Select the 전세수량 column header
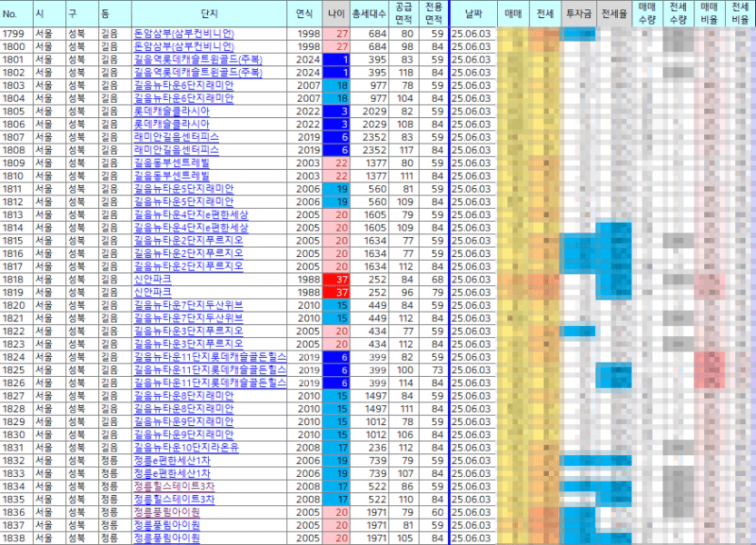The height and width of the screenshot is (545, 756). [x=679, y=14]
